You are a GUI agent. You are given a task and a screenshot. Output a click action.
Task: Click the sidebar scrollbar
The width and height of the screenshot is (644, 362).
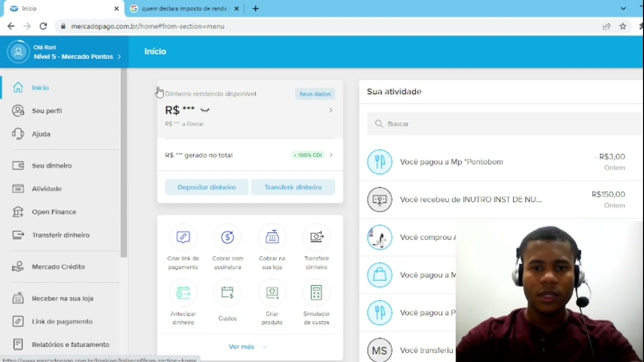pos(124,163)
